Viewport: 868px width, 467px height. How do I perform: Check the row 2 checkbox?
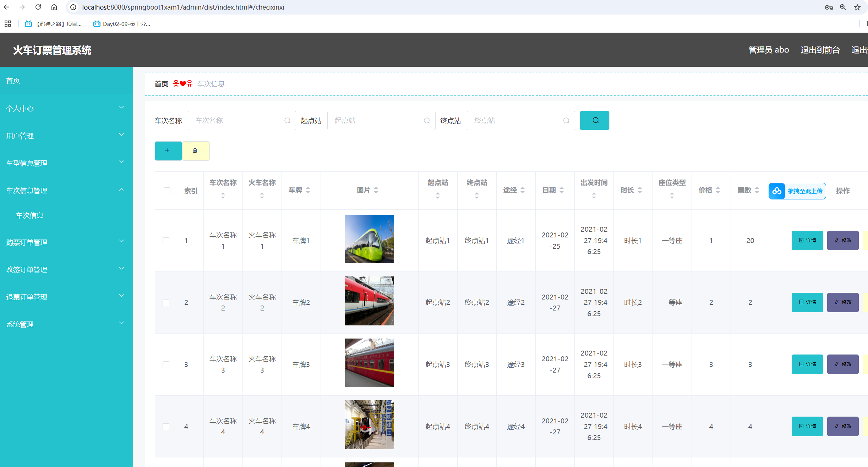pyautogui.click(x=166, y=303)
